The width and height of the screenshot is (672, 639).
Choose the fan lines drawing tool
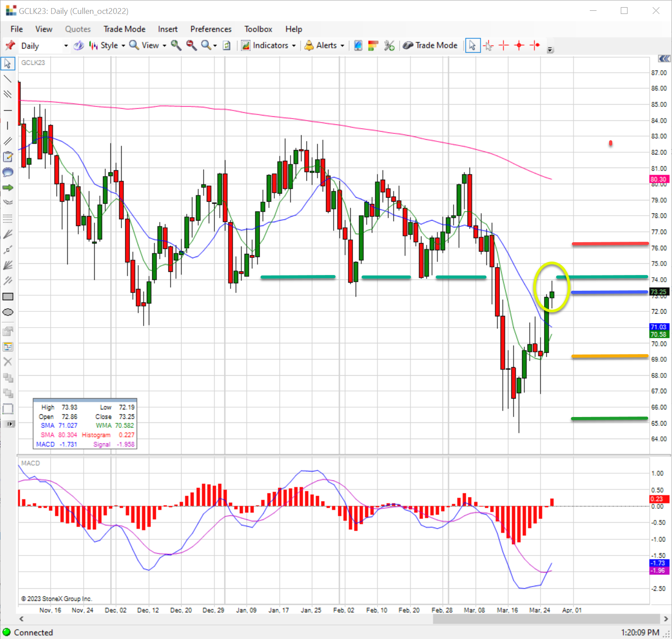8,266
